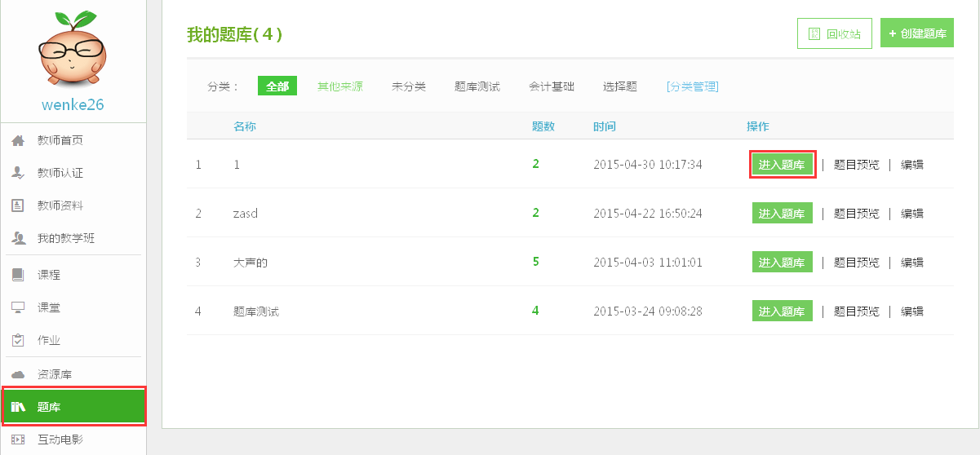This screenshot has height=455, width=980.
Task: Edit the 题库测试 question bank
Action: pos(912,311)
